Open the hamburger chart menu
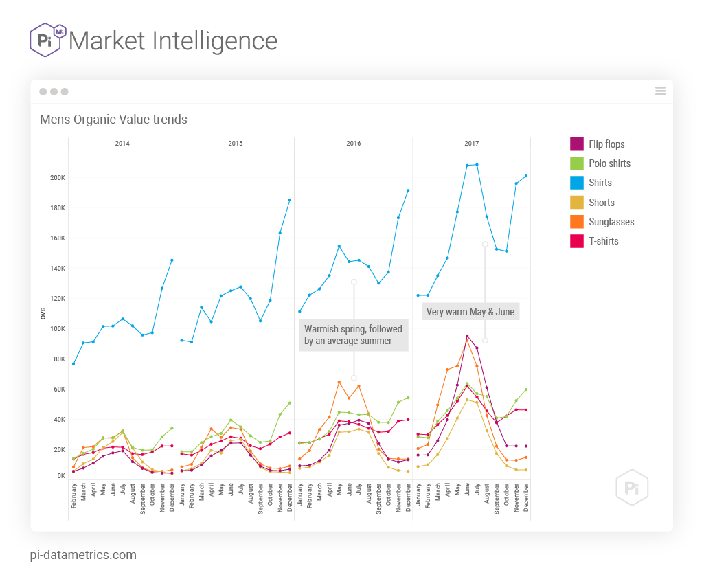 [660, 91]
